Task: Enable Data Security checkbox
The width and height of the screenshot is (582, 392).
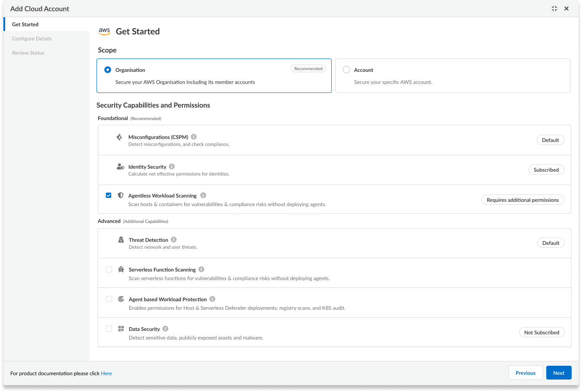Action: pyautogui.click(x=109, y=329)
